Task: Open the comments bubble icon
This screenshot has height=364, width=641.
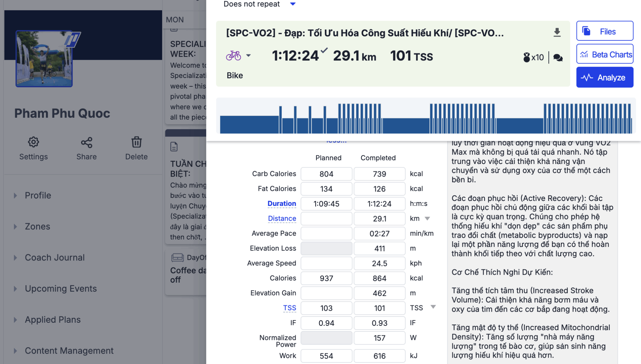Action: (x=558, y=58)
